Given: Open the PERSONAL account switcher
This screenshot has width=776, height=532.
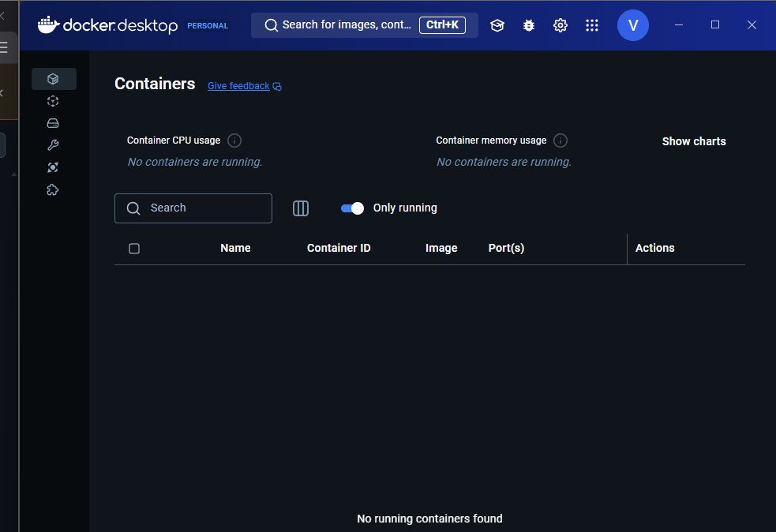Looking at the screenshot, I should [x=207, y=25].
